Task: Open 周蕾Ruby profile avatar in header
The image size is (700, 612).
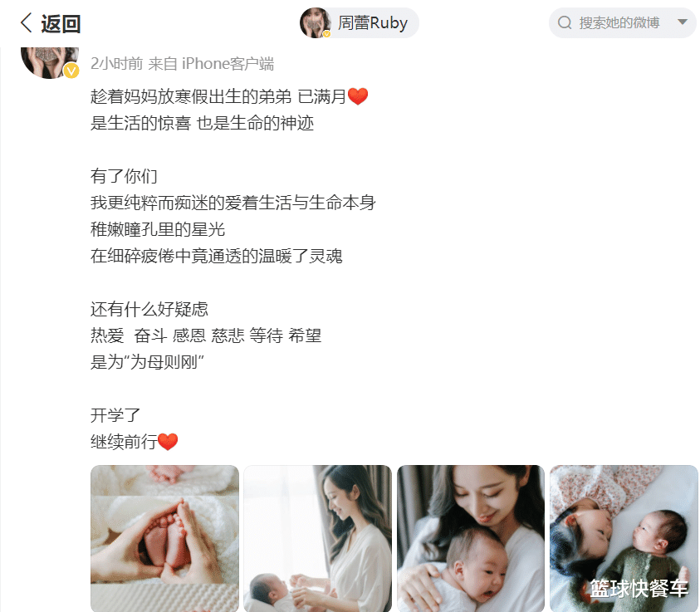Action: click(x=316, y=22)
